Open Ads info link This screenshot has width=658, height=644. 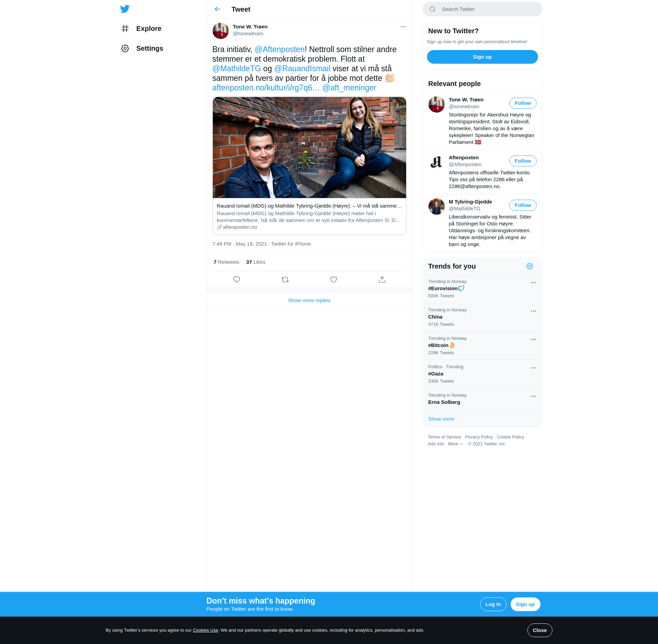[436, 444]
